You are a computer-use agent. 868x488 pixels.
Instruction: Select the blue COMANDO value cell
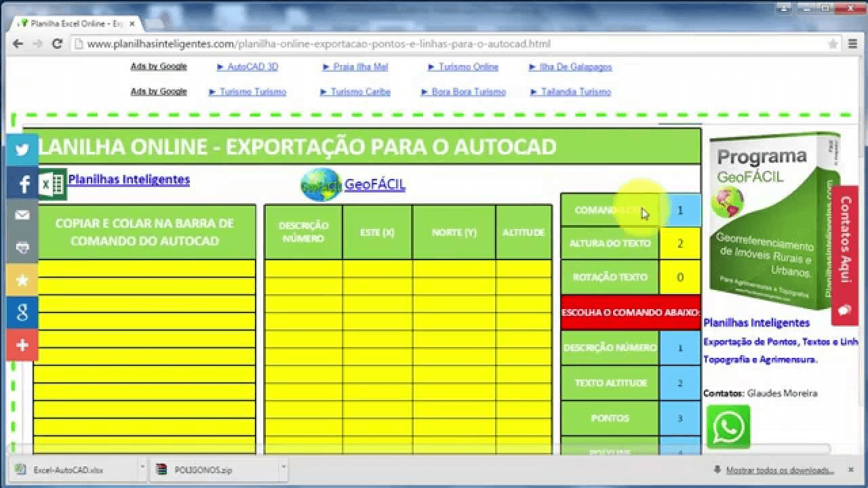680,210
